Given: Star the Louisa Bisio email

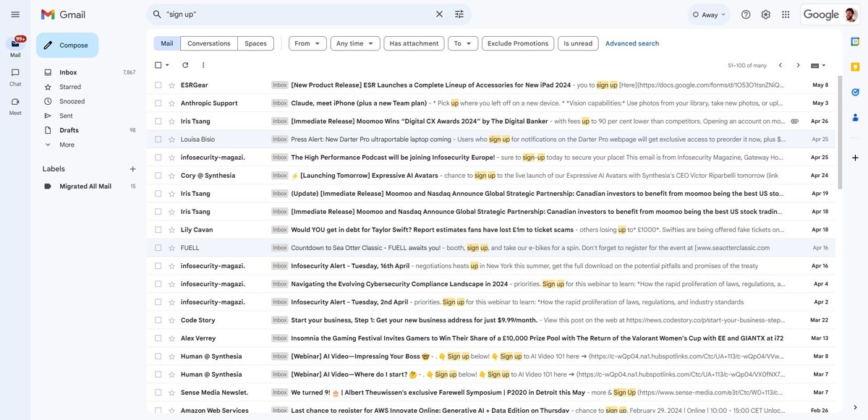Looking at the screenshot, I should click(172, 140).
